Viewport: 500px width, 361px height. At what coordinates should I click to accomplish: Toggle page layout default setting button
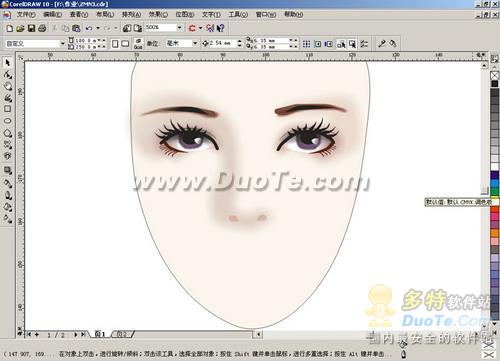coord(138,44)
